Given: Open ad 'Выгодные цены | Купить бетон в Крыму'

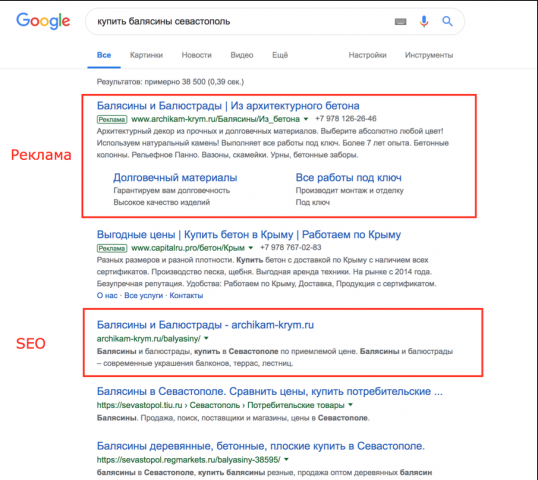Looking at the screenshot, I should (248, 234).
